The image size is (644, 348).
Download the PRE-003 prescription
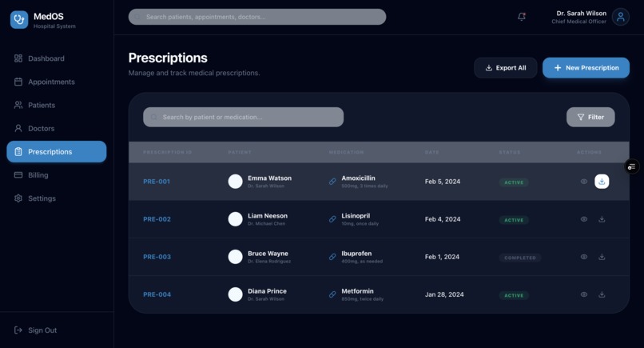pos(602,257)
